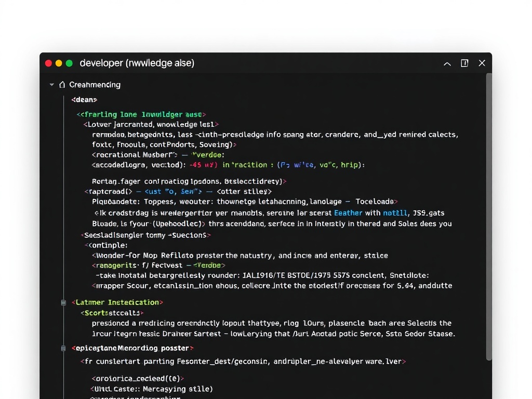Click the red traffic light
The image size is (532, 399).
[48, 62]
